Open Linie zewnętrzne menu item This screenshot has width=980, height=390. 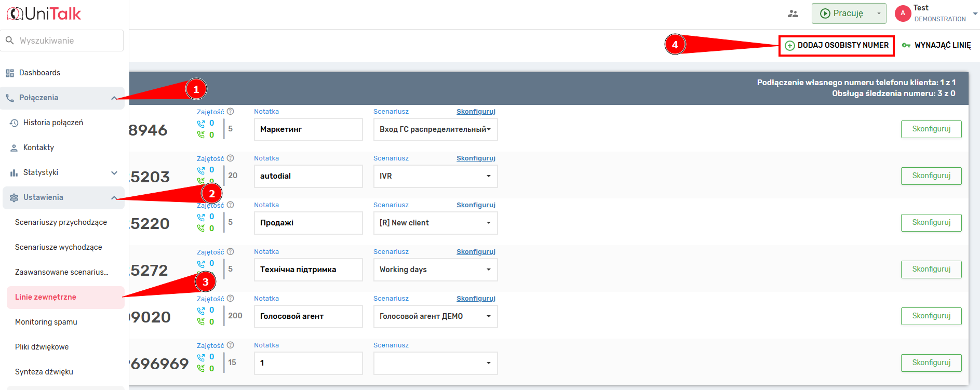coord(46,297)
